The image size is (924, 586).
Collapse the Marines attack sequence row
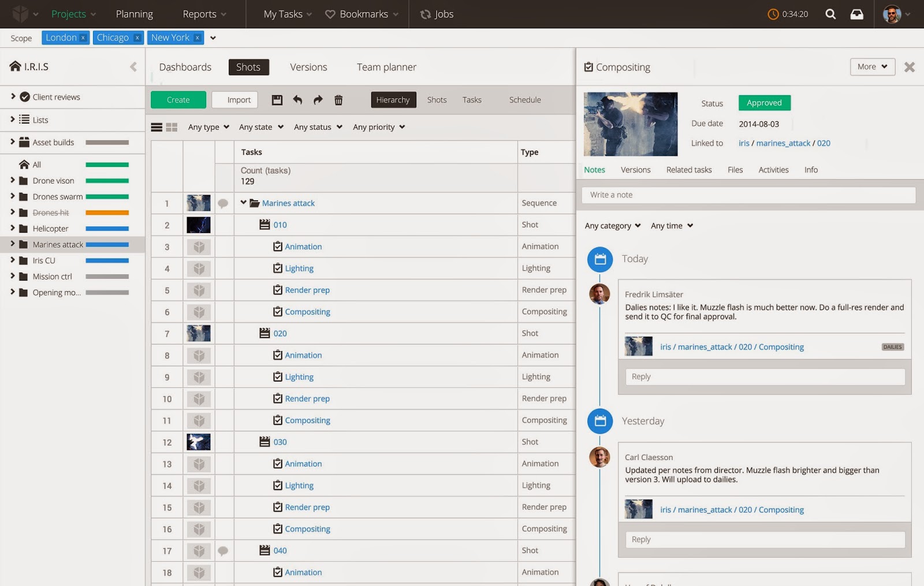[243, 203]
